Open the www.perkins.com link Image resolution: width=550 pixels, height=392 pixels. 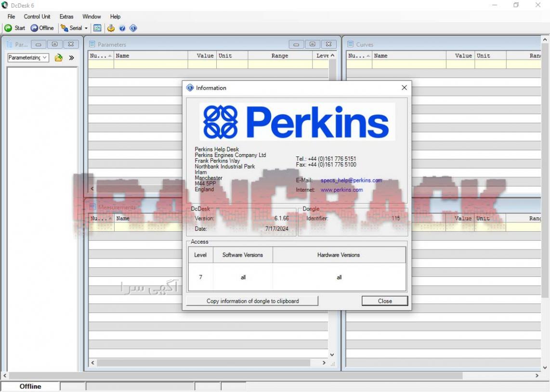click(341, 190)
